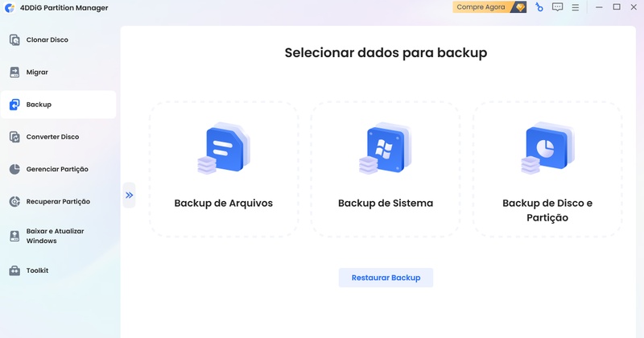644x338 pixels.
Task: Choose the Backup de Arquivos label
Action: [224, 204]
